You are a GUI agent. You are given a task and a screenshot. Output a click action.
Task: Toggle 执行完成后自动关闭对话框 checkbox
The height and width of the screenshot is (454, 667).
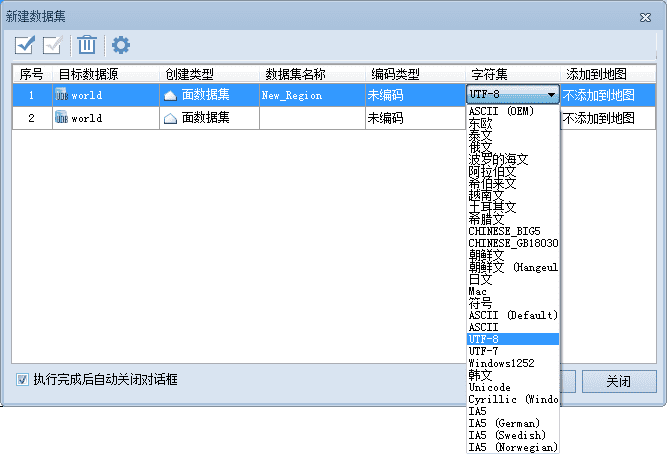[22, 379]
